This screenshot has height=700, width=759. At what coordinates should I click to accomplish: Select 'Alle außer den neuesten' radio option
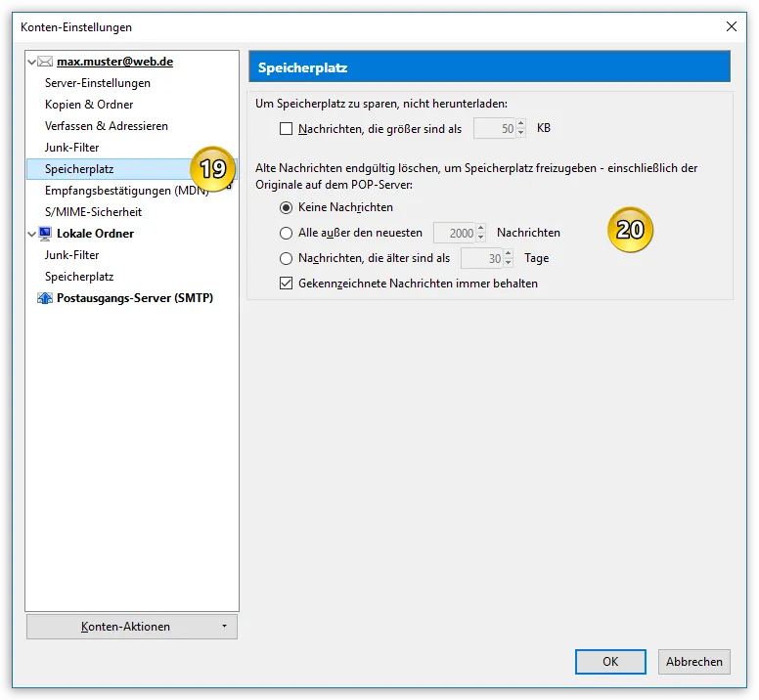coord(286,234)
